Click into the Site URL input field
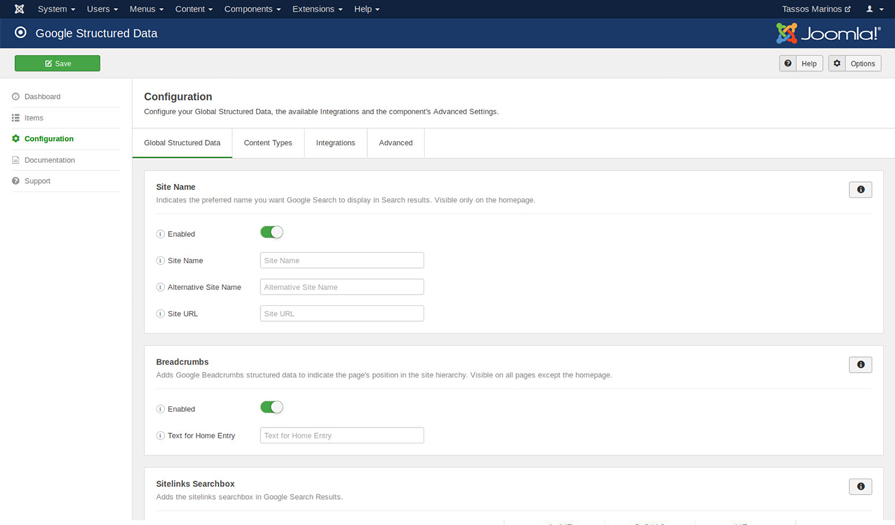Image resolution: width=895 pixels, height=525 pixels. click(341, 314)
